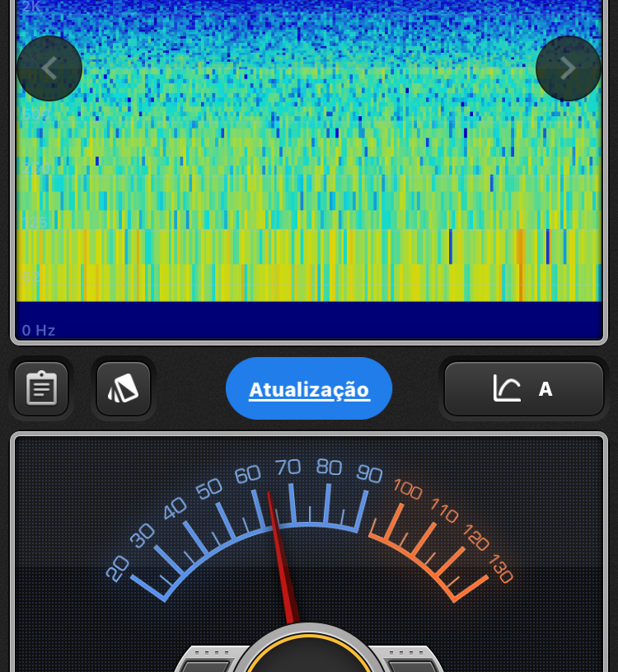Open the clipboard measurement log

coord(41,388)
